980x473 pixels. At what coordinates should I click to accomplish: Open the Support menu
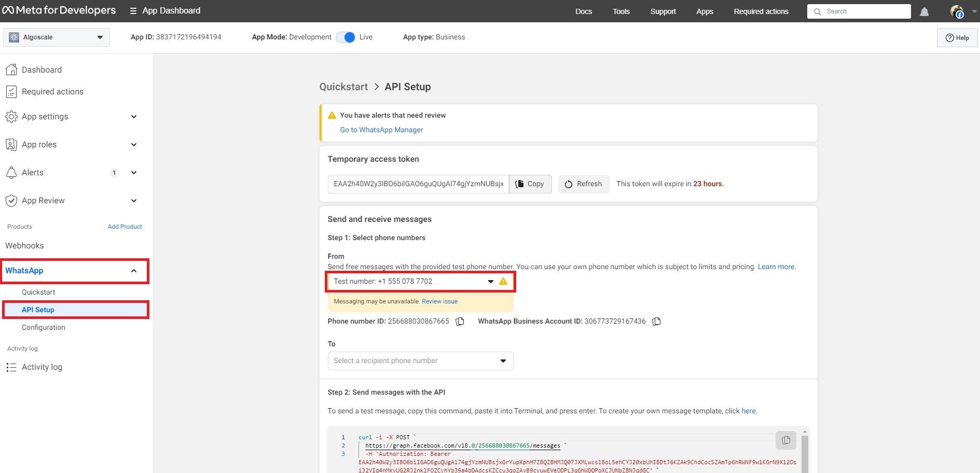pyautogui.click(x=663, y=11)
